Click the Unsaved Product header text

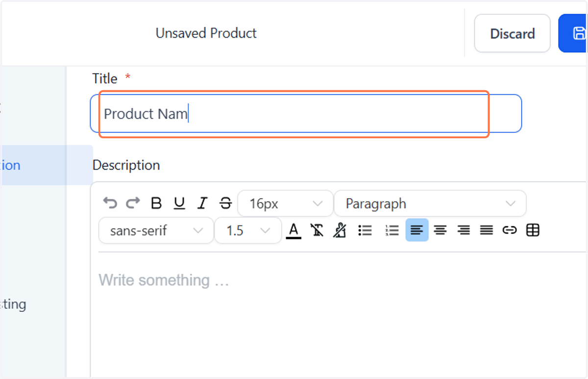[x=206, y=33]
